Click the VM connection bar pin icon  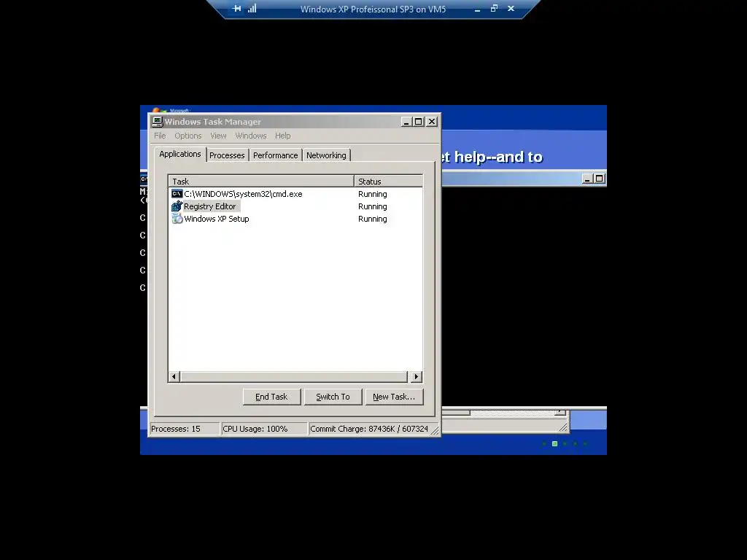237,9
